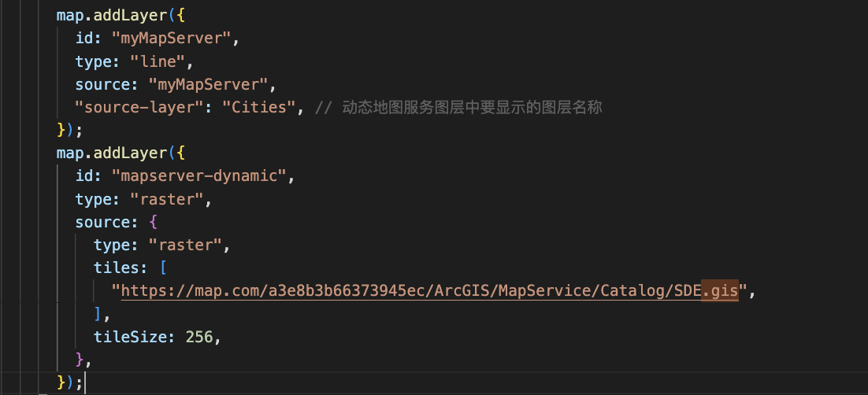This screenshot has width=868, height=395.
Task: Click the layer type "raster" value under mapserver-dynamic id
Action: (x=167, y=199)
